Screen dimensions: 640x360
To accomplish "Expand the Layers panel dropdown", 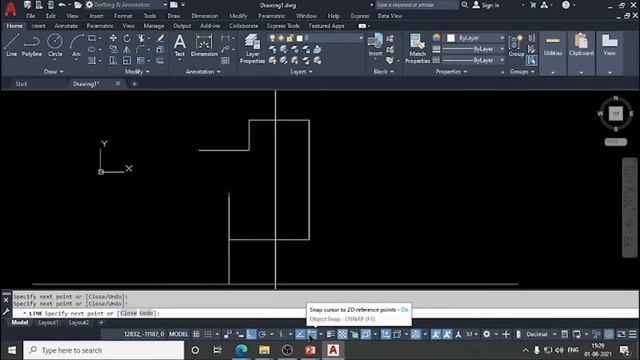I will [x=301, y=71].
